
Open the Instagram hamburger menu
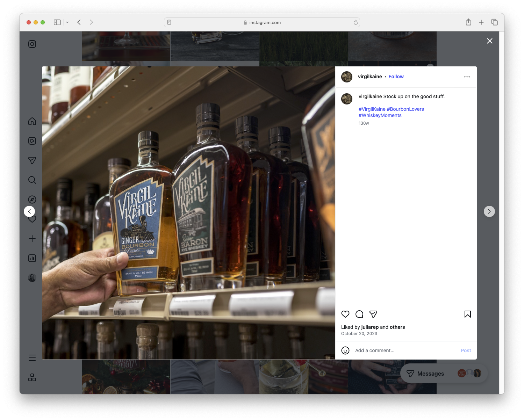coord(32,357)
